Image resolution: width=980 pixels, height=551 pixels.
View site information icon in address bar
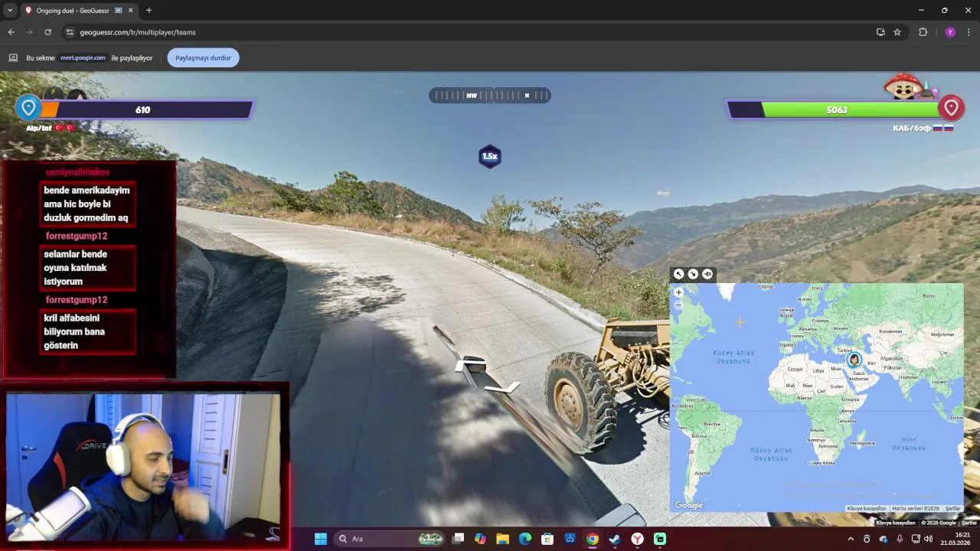pos(70,32)
